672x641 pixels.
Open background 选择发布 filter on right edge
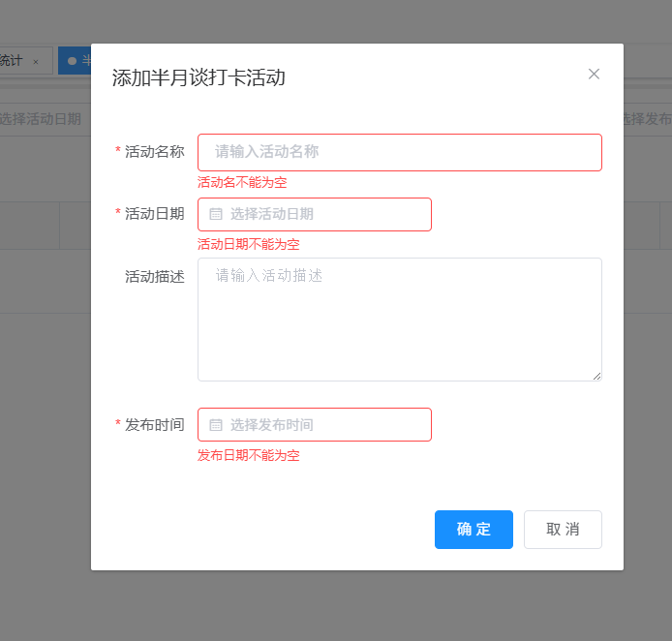point(647,119)
